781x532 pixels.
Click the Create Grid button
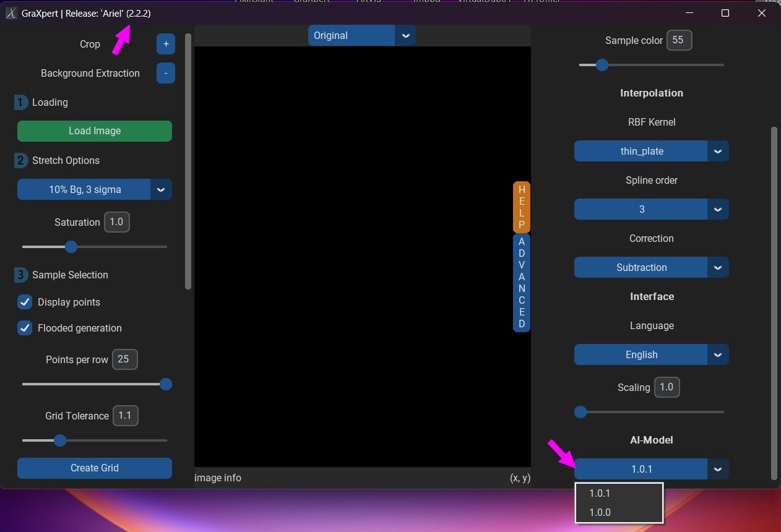pos(95,468)
